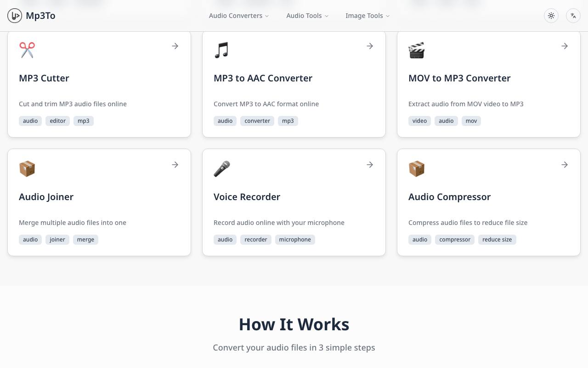Click the package icon on Audio Joiner
Viewport: 588px width, 368px height.
[x=27, y=169]
